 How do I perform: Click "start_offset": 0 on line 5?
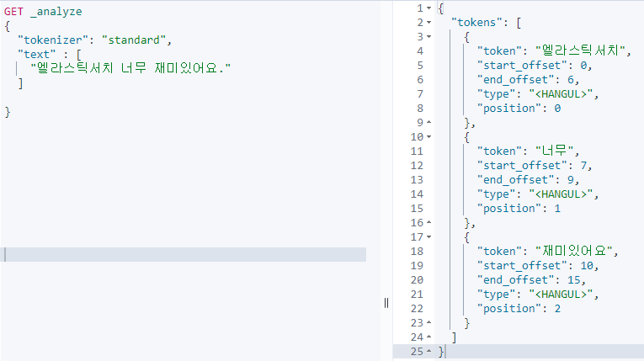pos(534,66)
